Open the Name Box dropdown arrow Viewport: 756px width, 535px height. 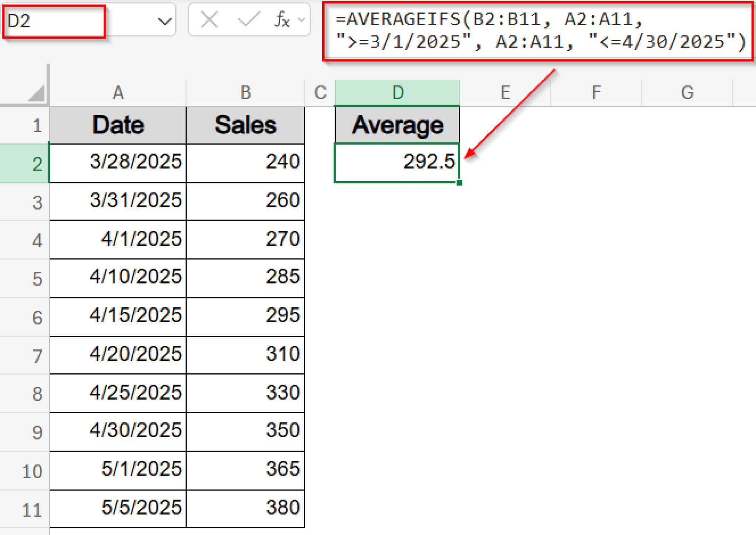pos(164,20)
